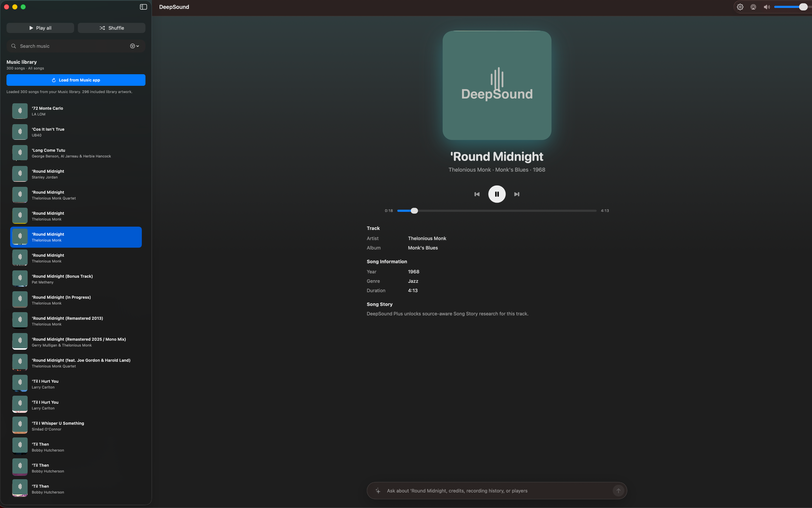Screen dimensions: 812x508
Task: Click the Shuffle button
Action: coord(111,28)
